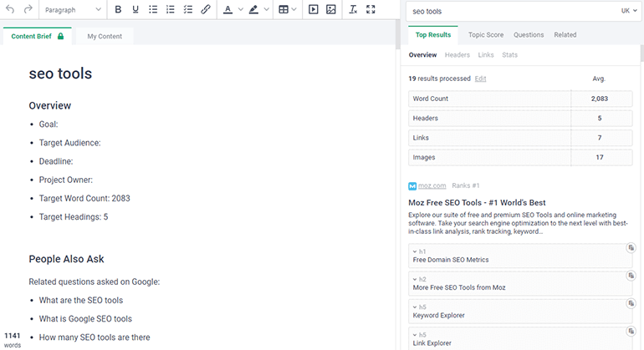Viewport: 644px width, 350px height.
Task: Click the undo arrow icon
Action: [10, 10]
